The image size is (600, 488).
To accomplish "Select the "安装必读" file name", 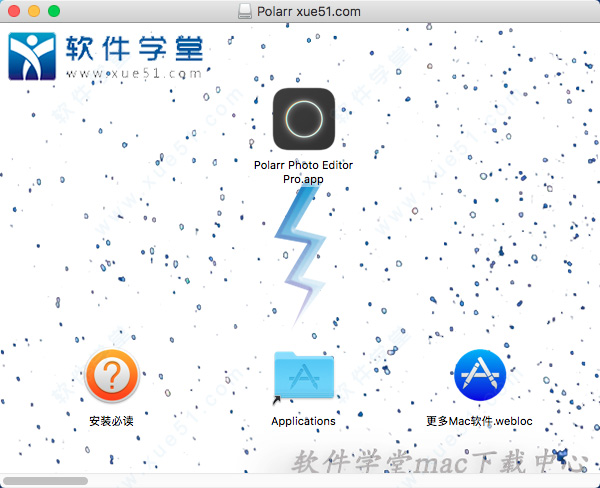I will 111,421.
